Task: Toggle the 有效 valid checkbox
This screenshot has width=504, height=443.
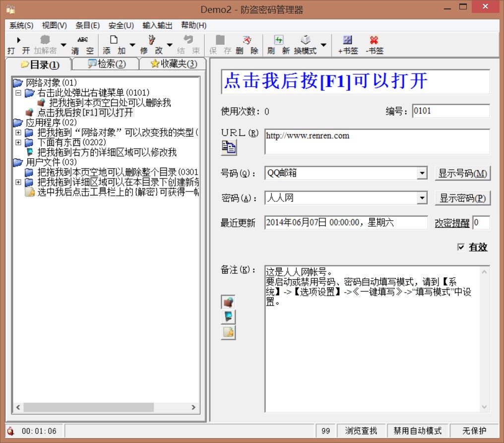Action: [461, 248]
